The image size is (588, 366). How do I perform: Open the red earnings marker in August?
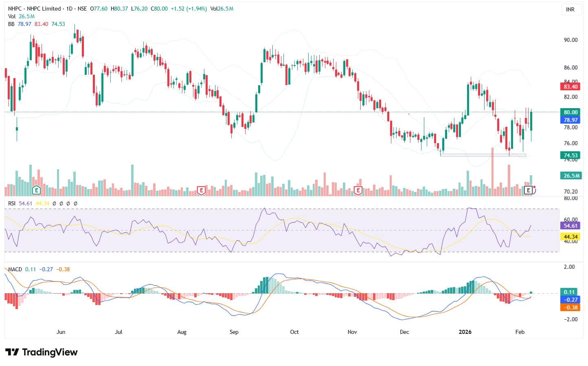pos(201,190)
